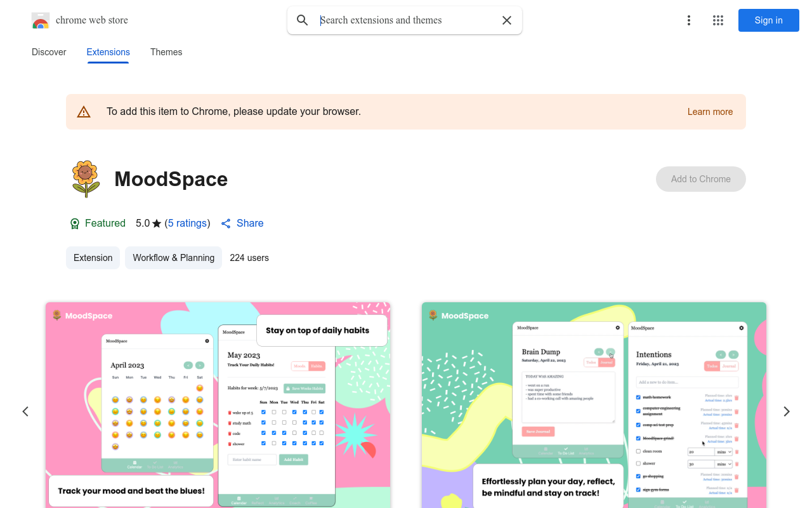The image size is (812, 508).
Task: Open the Google apps grid
Action: pos(718,20)
